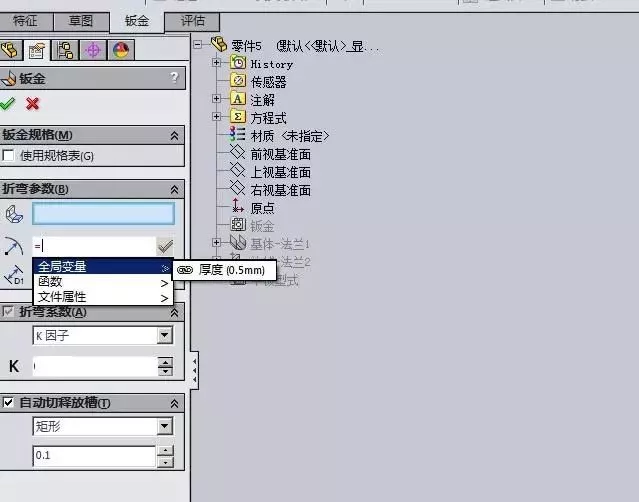This screenshot has width=639, height=502.
Task: Click the relief ratio field showing 0.1
Action: coord(93,456)
